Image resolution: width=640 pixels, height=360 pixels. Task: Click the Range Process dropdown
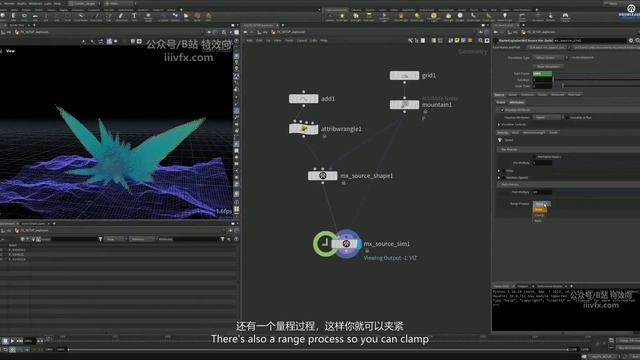pos(542,203)
